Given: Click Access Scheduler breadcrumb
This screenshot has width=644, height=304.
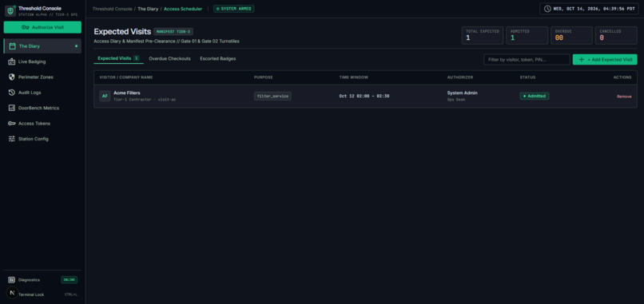Looking at the screenshot, I should (183, 9).
